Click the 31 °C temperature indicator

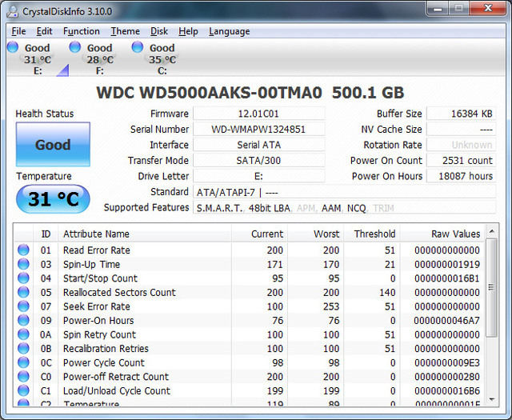point(53,199)
